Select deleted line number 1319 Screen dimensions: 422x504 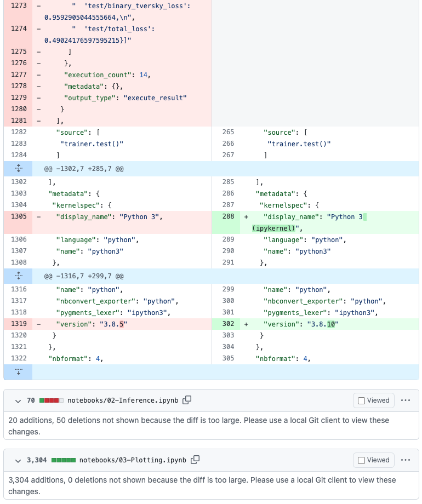coord(19,324)
